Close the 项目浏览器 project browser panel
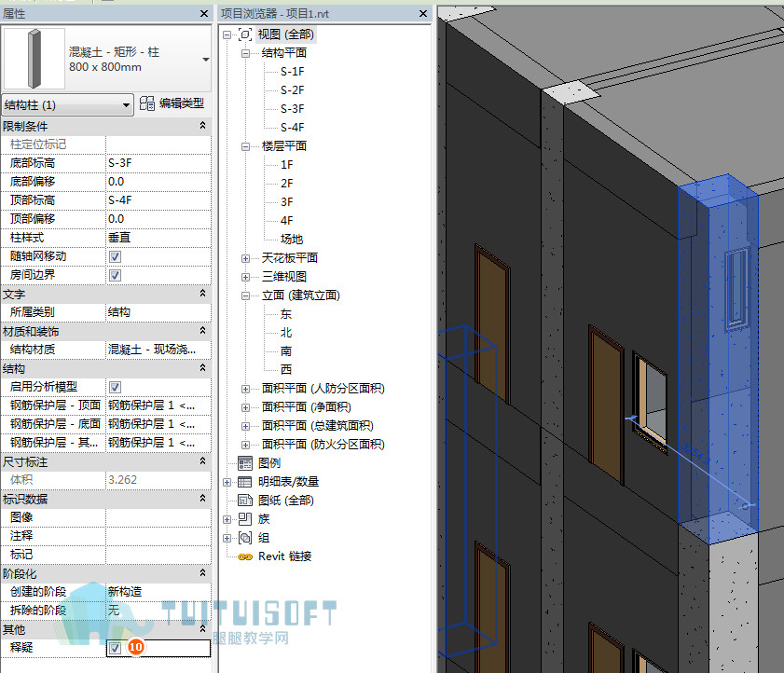This screenshot has width=784, height=673. pyautogui.click(x=423, y=13)
